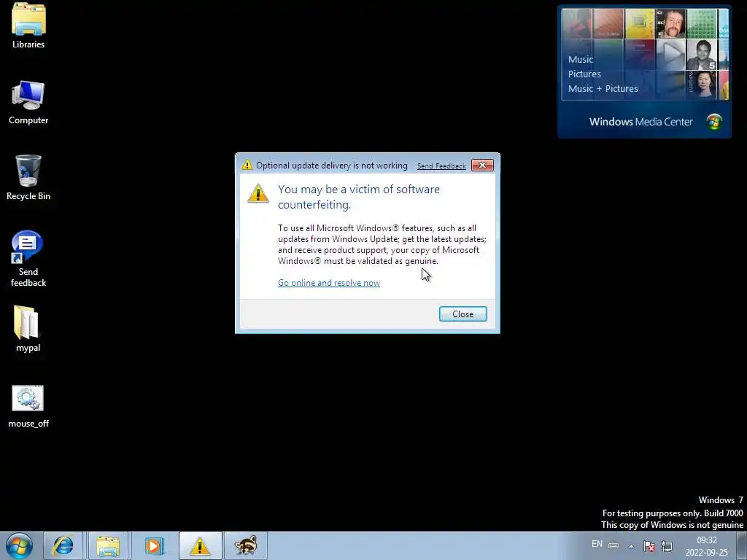This screenshot has height=560, width=747.
Task: Open the Action Center flag icon
Action: pyautogui.click(x=649, y=545)
